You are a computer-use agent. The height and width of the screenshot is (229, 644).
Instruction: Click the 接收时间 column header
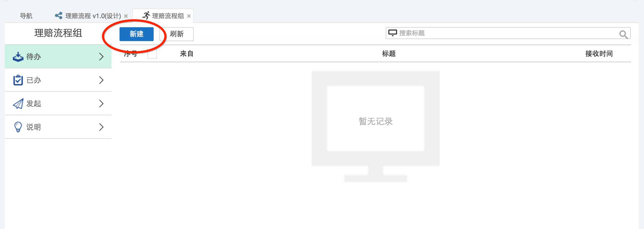(x=599, y=54)
